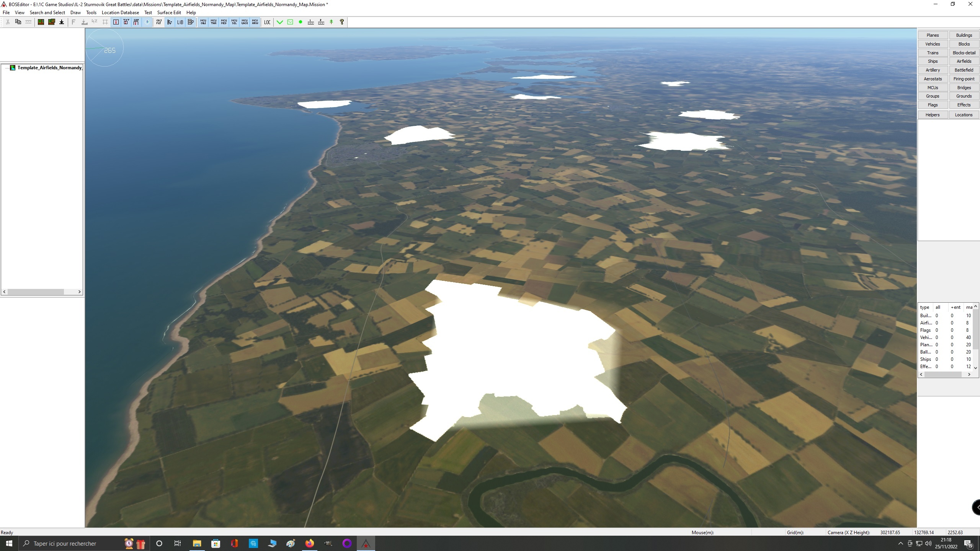The height and width of the screenshot is (551, 980).
Task: Toggle the LIB library panel button
Action: point(180,22)
